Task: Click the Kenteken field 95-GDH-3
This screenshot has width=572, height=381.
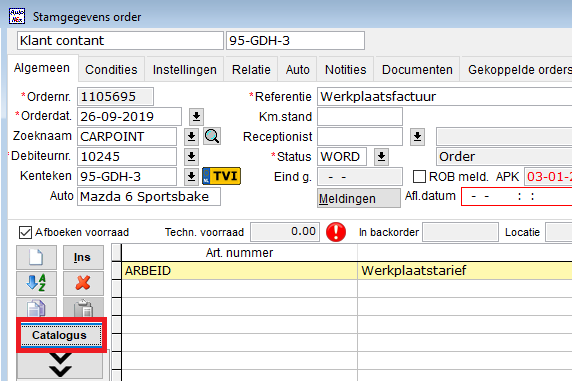Action: (x=127, y=177)
